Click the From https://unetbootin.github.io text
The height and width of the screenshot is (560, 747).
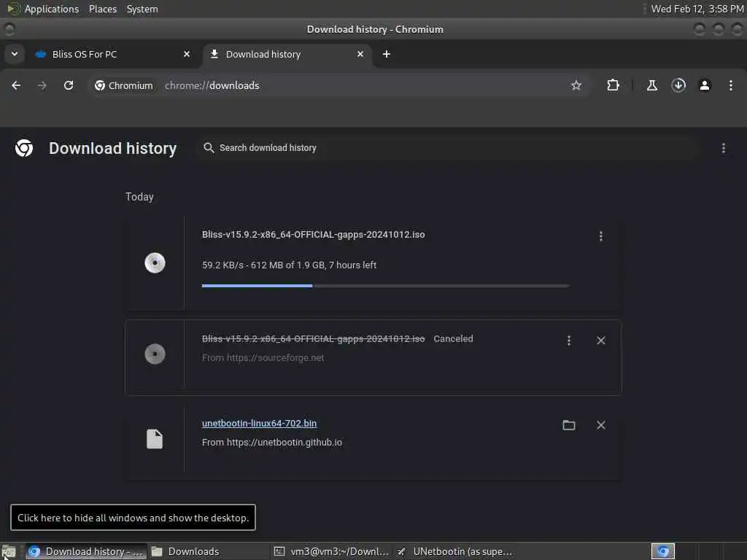pyautogui.click(x=272, y=443)
